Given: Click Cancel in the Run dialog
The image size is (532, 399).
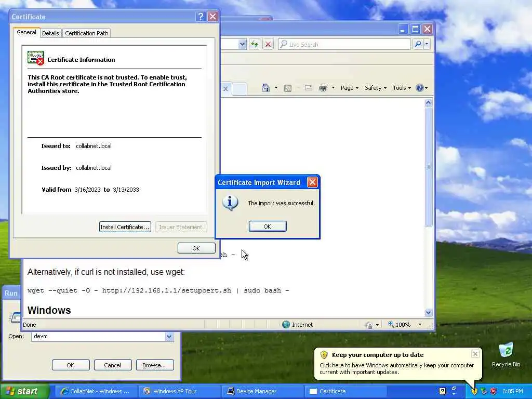Looking at the screenshot, I should [x=112, y=365].
